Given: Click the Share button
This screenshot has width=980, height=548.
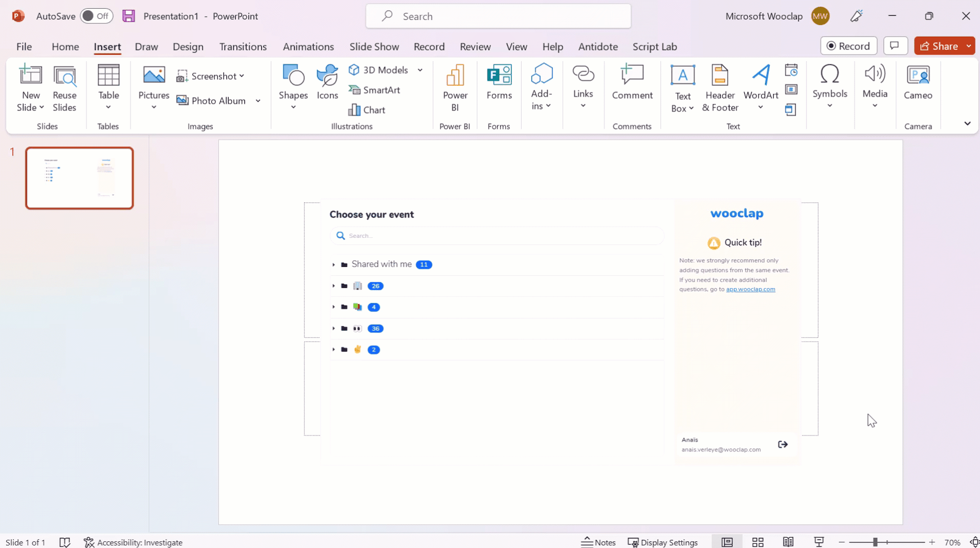Looking at the screenshot, I should tap(939, 46).
